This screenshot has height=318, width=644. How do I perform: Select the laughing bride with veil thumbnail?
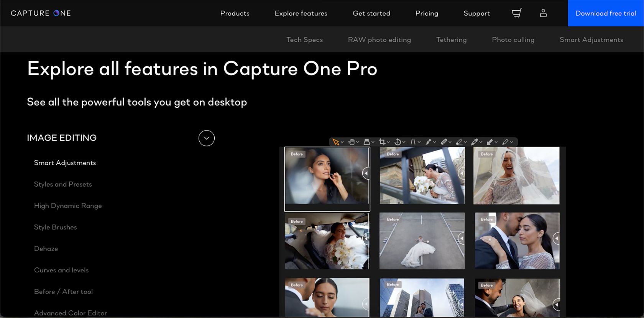[x=516, y=176]
